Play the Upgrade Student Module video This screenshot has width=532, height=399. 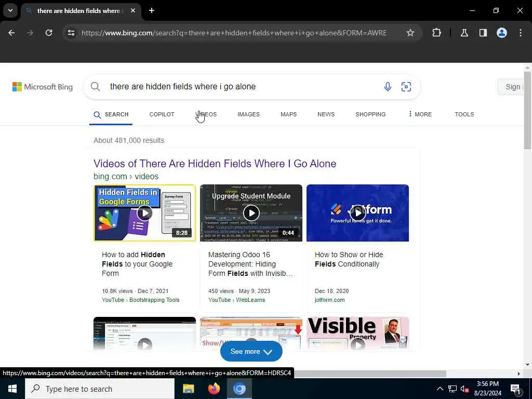(x=251, y=213)
